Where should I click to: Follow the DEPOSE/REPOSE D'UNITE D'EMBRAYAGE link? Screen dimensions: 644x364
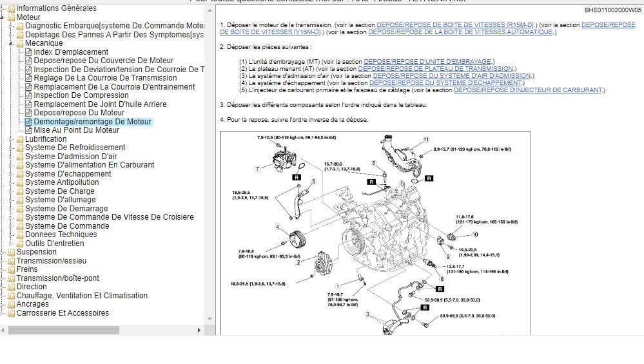(x=427, y=62)
